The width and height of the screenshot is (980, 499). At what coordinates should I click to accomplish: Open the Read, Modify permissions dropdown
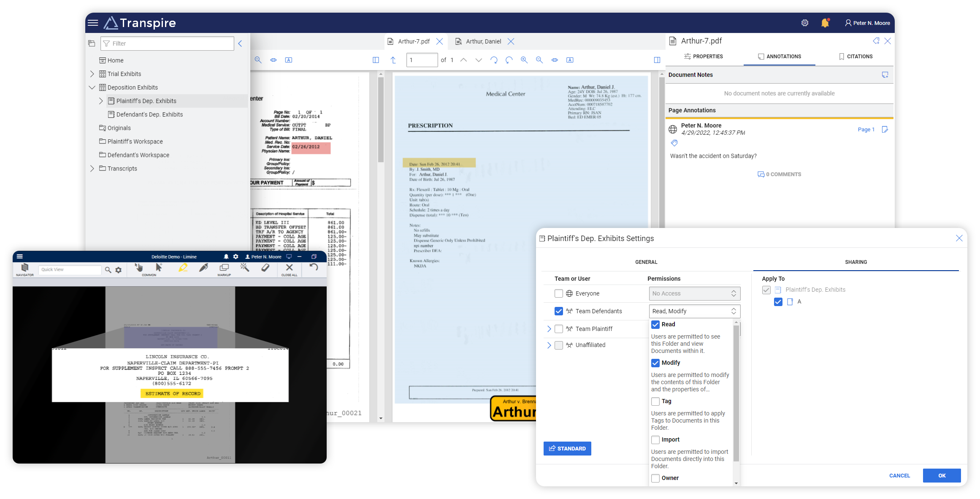click(x=695, y=311)
